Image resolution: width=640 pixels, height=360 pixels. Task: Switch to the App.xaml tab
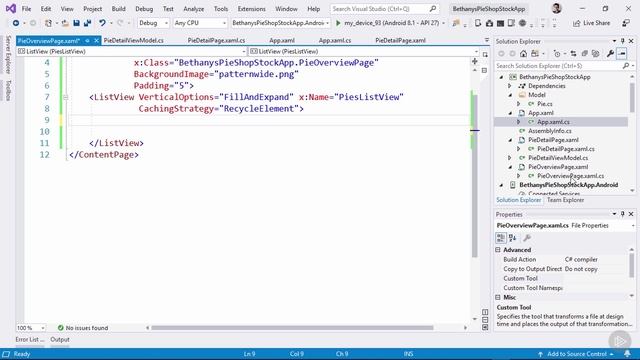pos(282,40)
